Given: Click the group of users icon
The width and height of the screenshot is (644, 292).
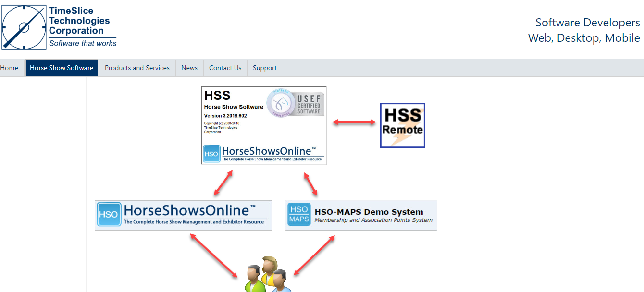Looking at the screenshot, I should pos(268,274).
